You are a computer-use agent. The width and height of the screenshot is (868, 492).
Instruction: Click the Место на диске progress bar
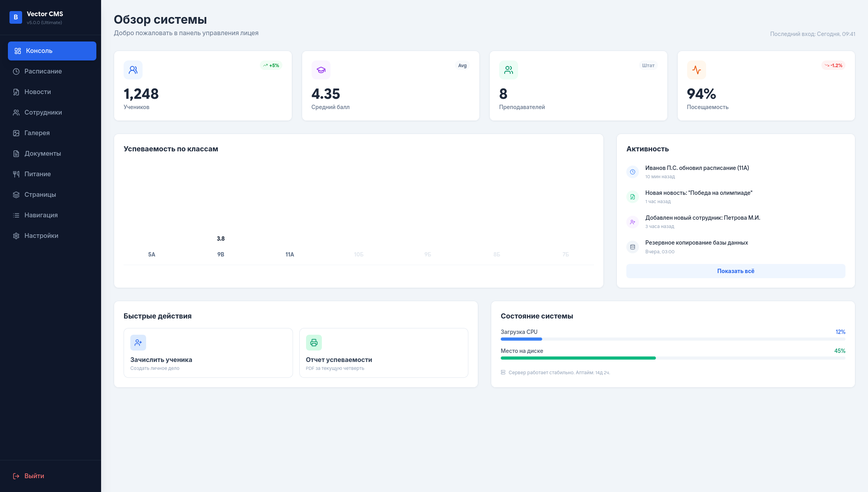pyautogui.click(x=673, y=358)
